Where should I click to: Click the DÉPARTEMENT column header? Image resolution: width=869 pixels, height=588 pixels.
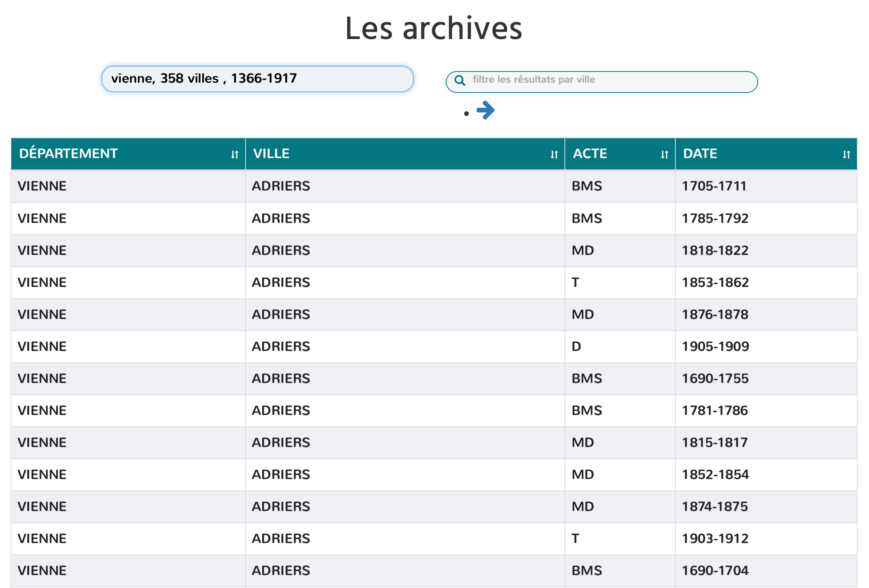128,154
